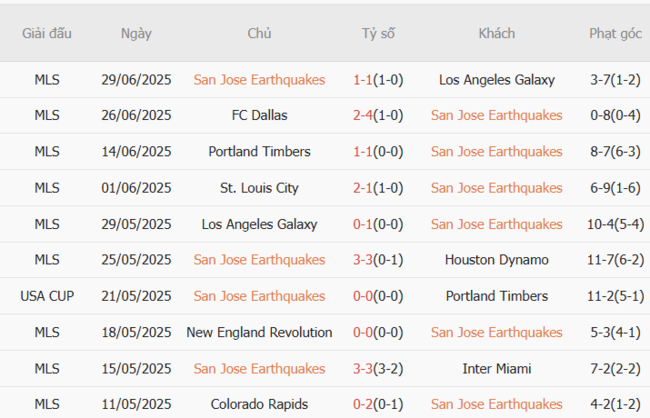Select the 'Khách' column header

tap(496, 33)
